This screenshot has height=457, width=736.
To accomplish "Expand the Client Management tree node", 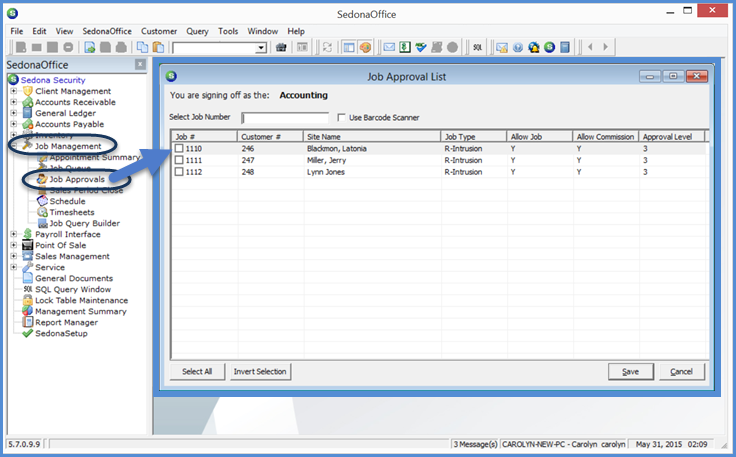I will coord(14,91).
